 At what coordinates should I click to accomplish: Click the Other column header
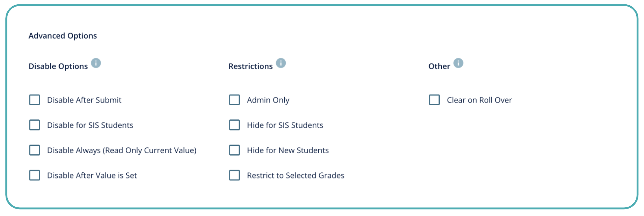click(439, 66)
